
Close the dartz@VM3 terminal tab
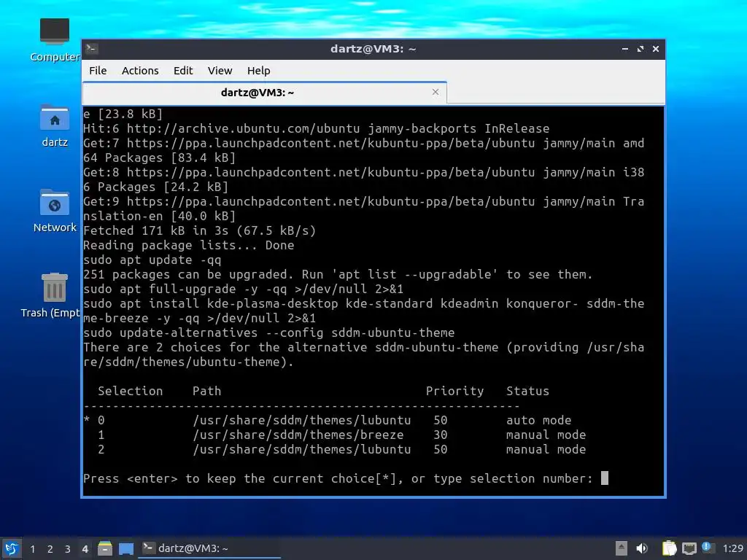coord(436,92)
